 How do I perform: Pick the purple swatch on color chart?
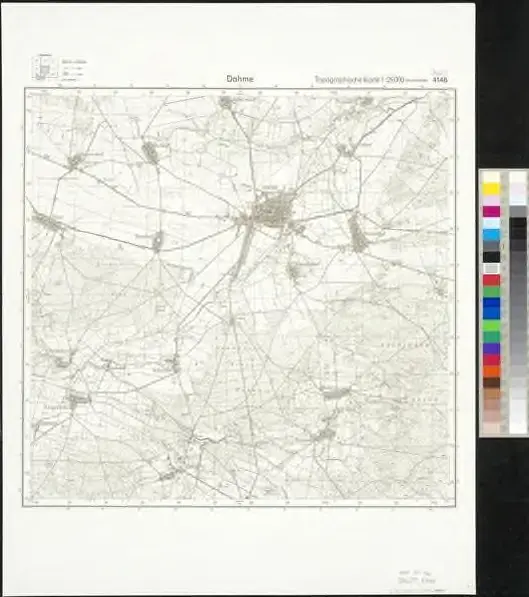click(x=491, y=348)
